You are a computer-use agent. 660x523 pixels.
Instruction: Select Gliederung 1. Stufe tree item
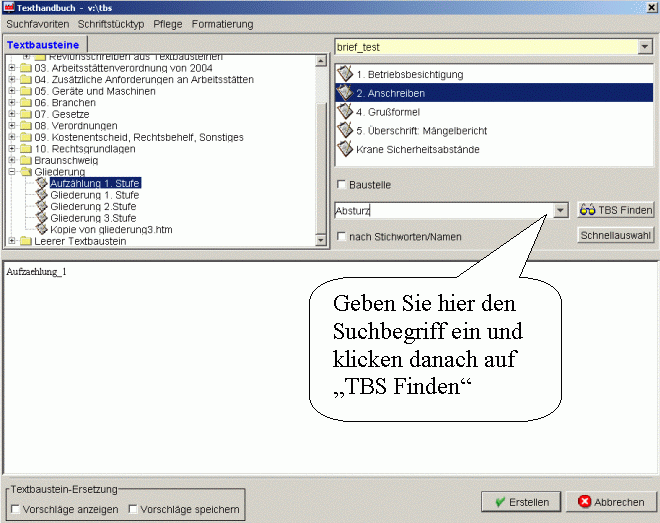[94, 195]
